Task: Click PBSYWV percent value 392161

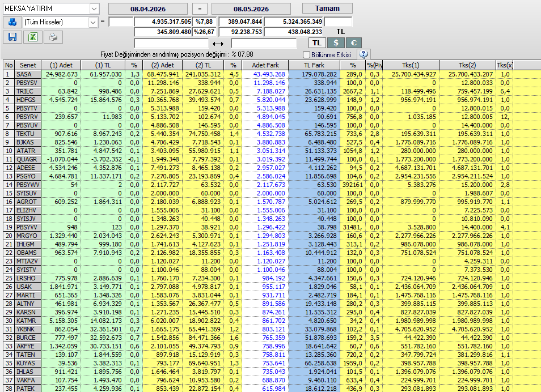Action: [x=353, y=185]
